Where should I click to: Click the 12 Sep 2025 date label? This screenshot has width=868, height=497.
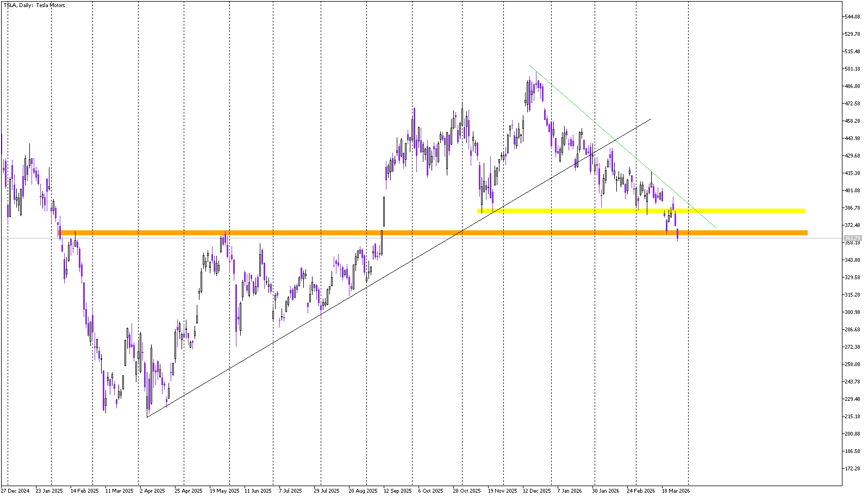(x=397, y=491)
